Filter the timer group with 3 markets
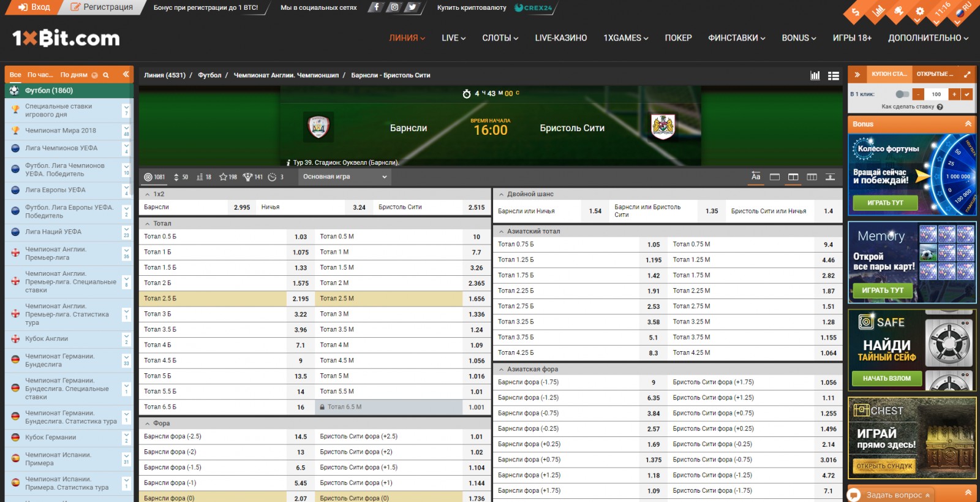This screenshot has width=980, height=502. [x=276, y=177]
